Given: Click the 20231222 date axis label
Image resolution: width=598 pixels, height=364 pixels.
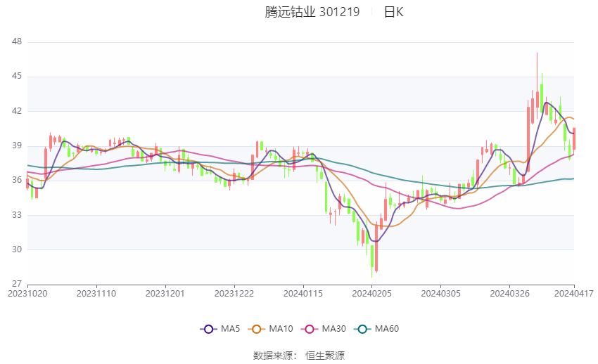Looking at the screenshot, I should [234, 294].
